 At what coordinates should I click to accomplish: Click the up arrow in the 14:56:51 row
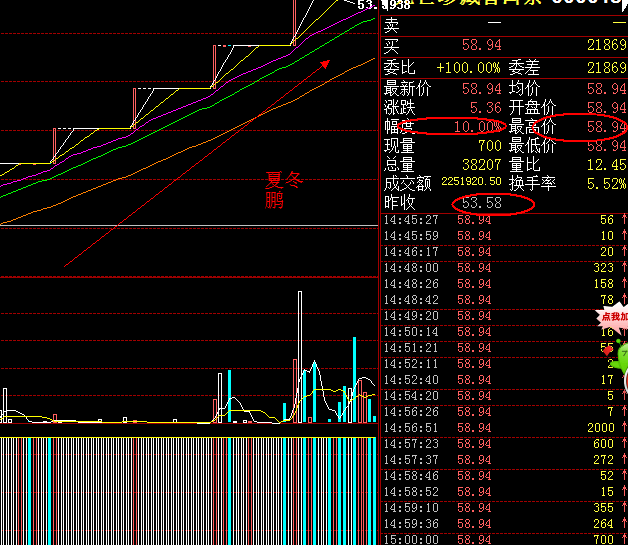[623, 427]
